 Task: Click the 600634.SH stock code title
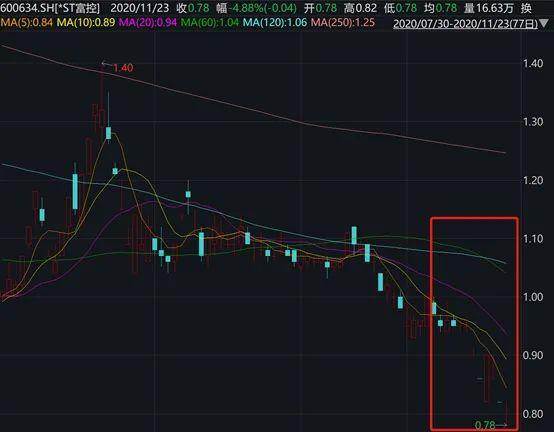click(x=26, y=8)
